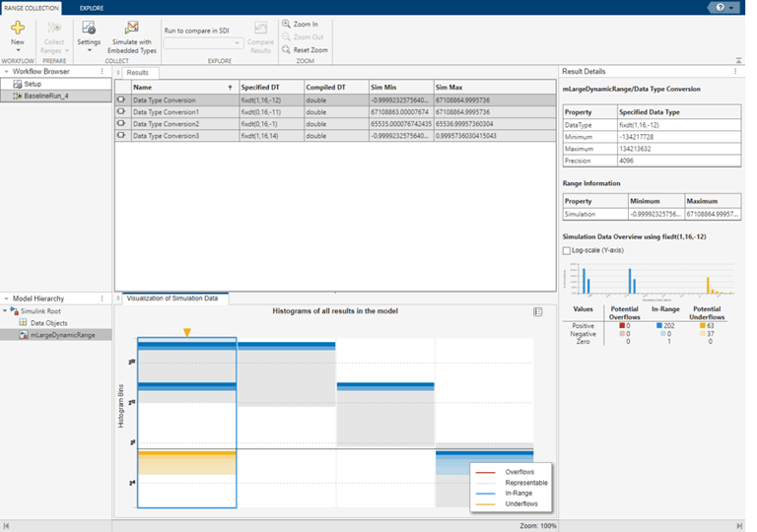Select the fixdt(1,16,14) specified DT cell

272,136
